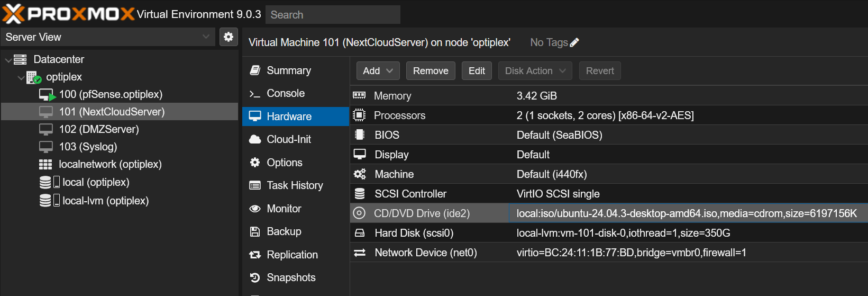The image size is (868, 296).
Task: Click the Task History list icon
Action: pyautogui.click(x=255, y=185)
